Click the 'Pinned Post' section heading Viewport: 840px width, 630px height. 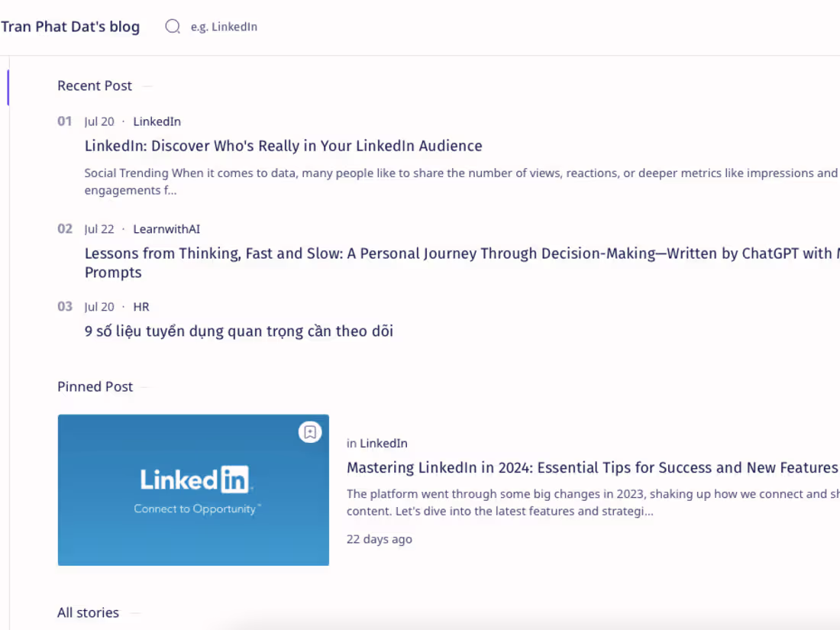coord(95,386)
